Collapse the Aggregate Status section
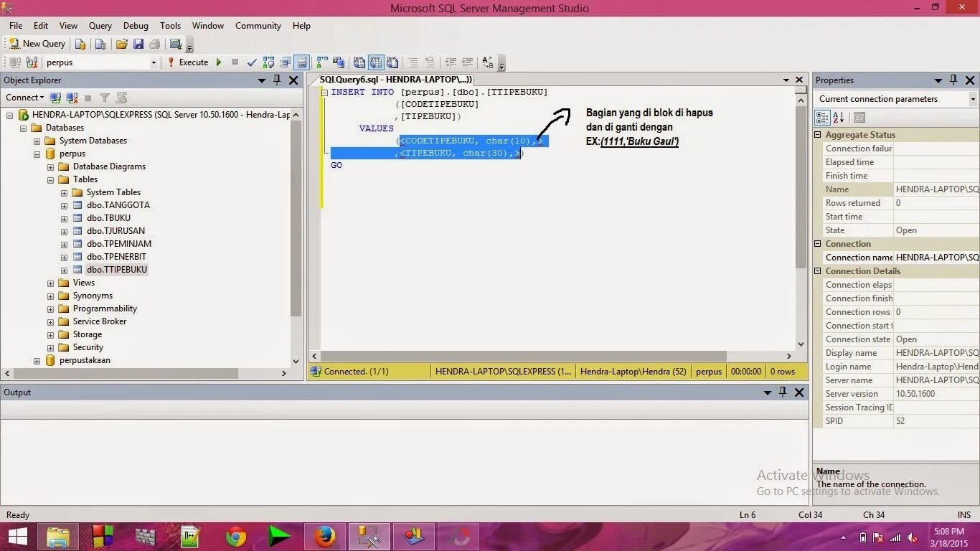This screenshot has width=980, height=551. pos(818,135)
